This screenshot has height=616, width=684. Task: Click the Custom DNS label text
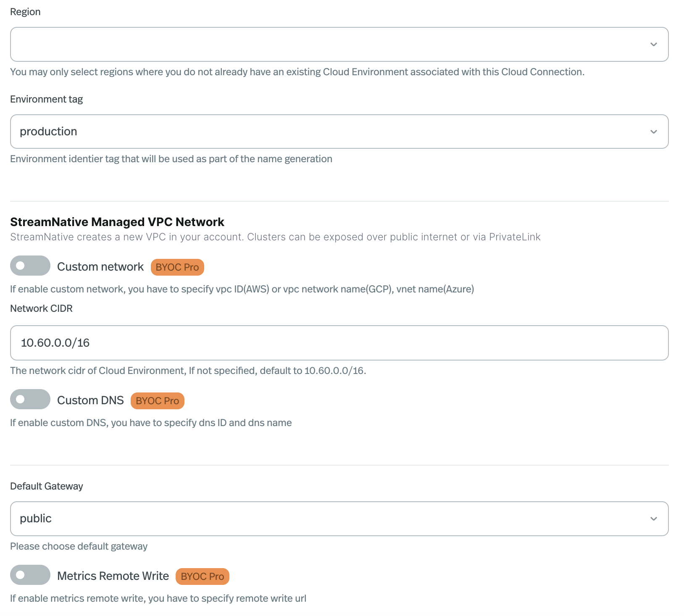(90, 400)
